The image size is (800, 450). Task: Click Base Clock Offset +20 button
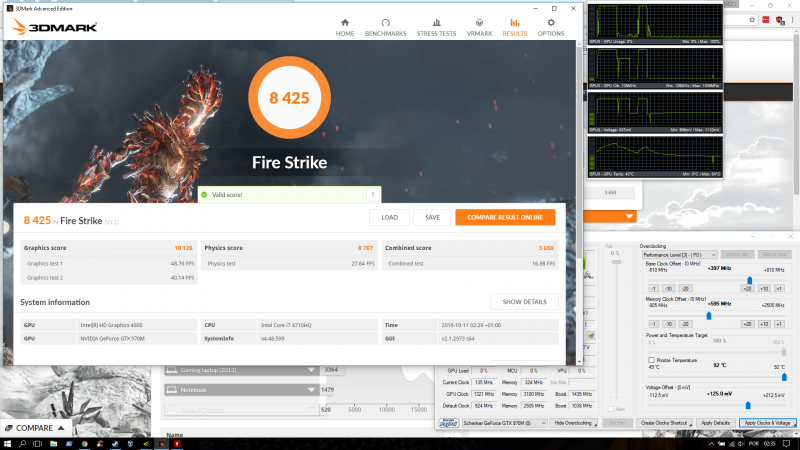tap(747, 288)
